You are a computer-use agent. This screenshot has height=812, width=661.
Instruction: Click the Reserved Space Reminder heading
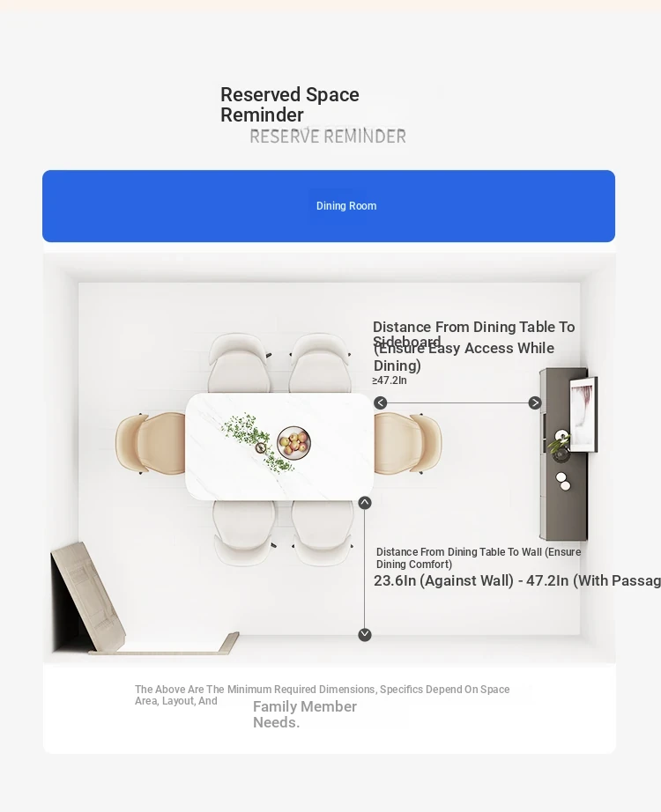point(289,105)
